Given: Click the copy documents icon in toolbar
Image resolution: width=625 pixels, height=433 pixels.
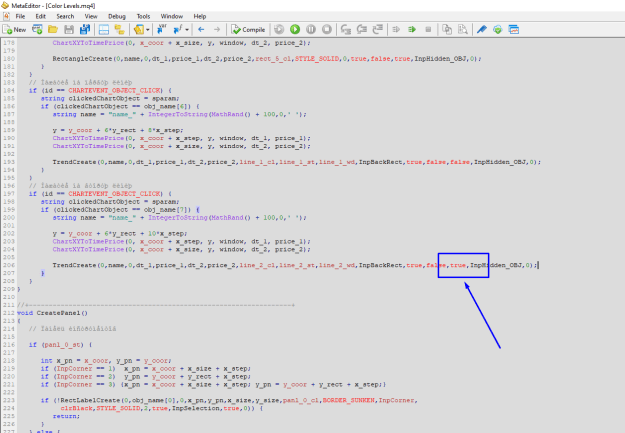Looking at the screenshot, I should [x=447, y=30].
